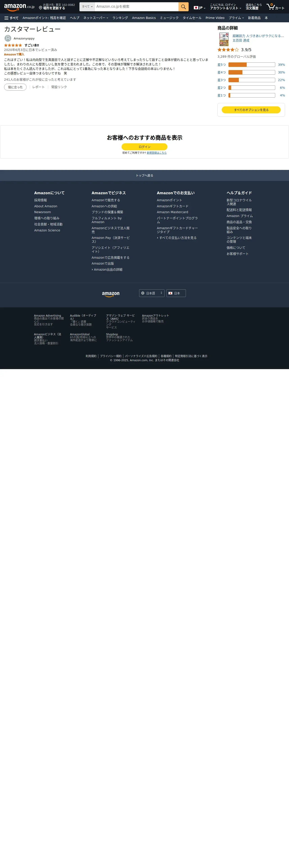Open the shopping cart icon
The image size is (289, 868).
[x=275, y=7]
